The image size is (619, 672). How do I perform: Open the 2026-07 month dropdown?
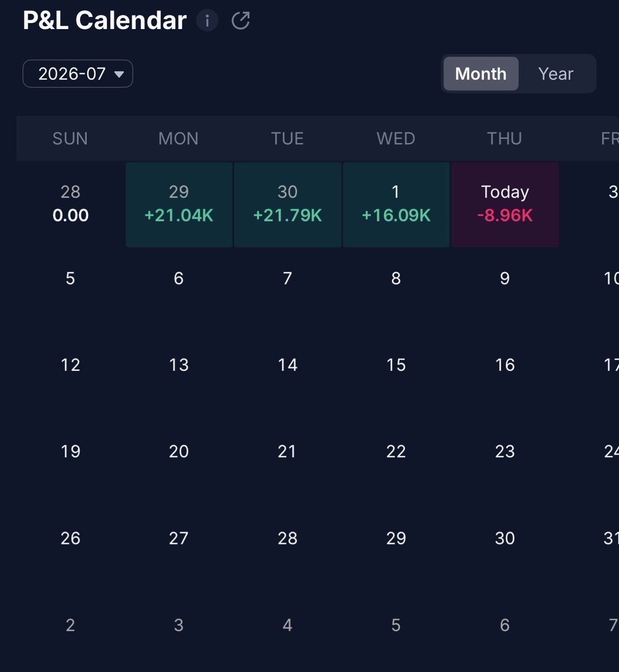pos(78,74)
